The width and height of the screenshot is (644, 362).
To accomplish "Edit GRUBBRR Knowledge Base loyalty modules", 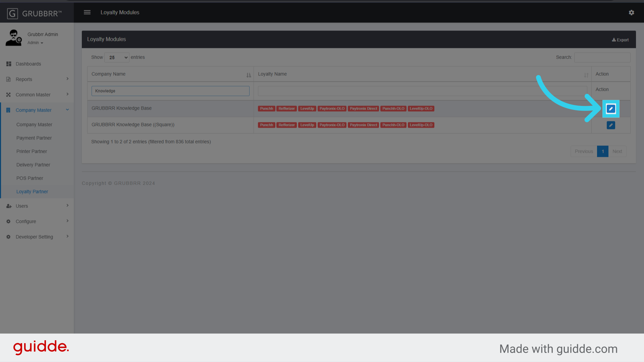I will click(611, 109).
